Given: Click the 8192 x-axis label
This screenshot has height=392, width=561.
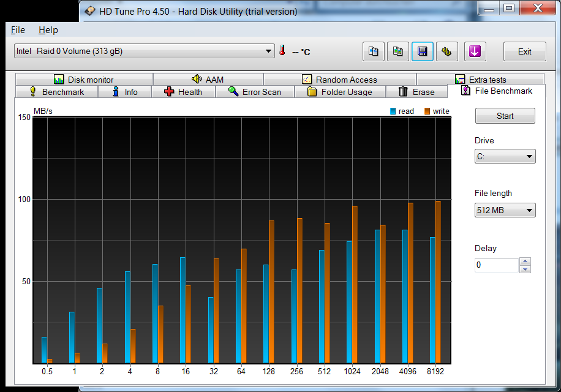Looking at the screenshot, I should pos(435,371).
